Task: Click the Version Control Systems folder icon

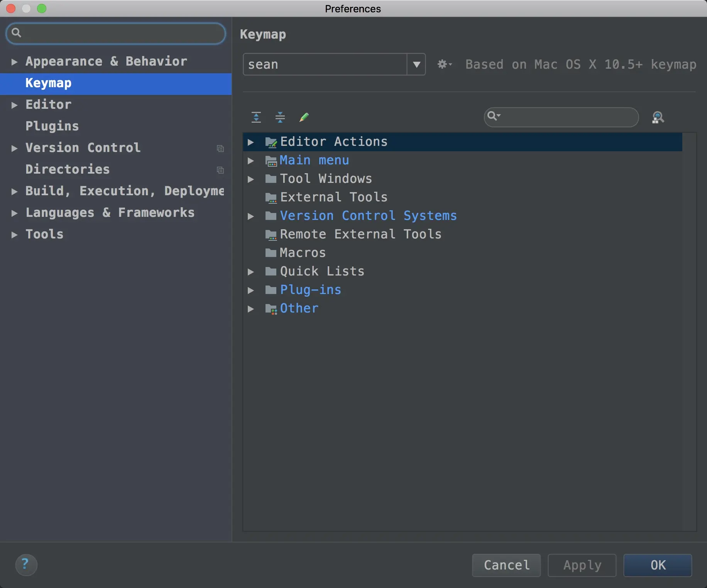Action: tap(271, 216)
